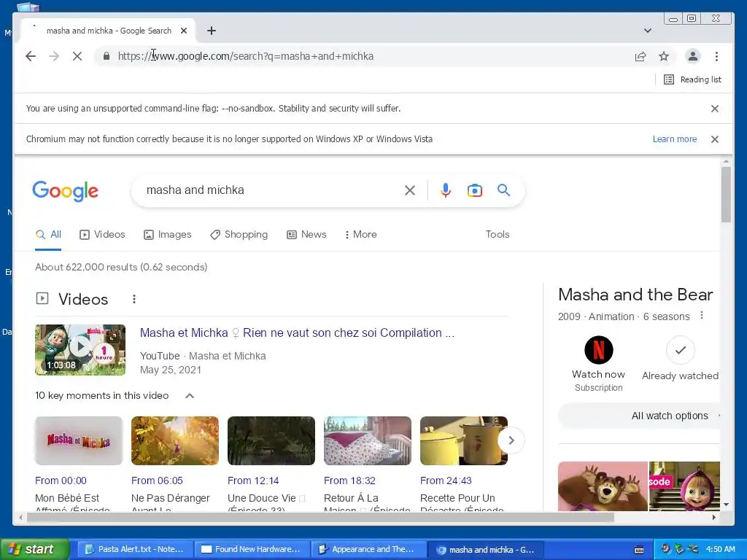
Task: Click the browser forward arrow
Action: (54, 56)
